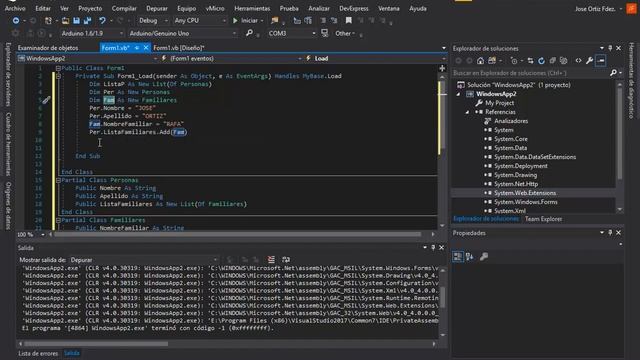Open the Depurar menu

(x=157, y=8)
